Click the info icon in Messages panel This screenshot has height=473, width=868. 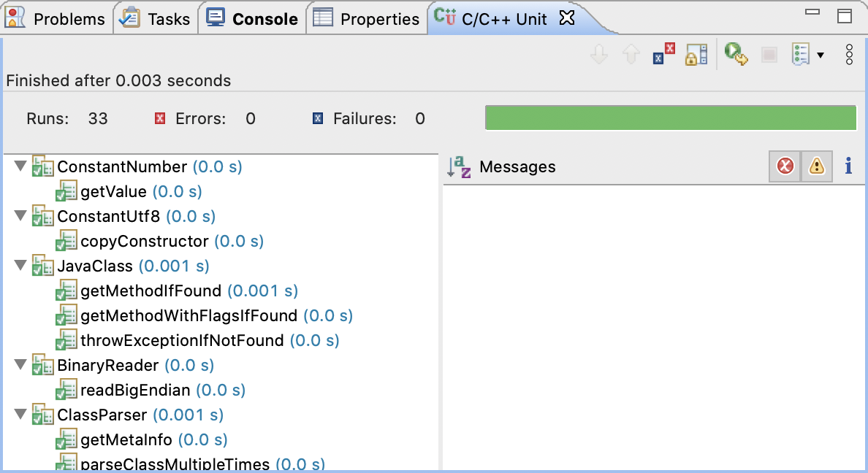848,166
